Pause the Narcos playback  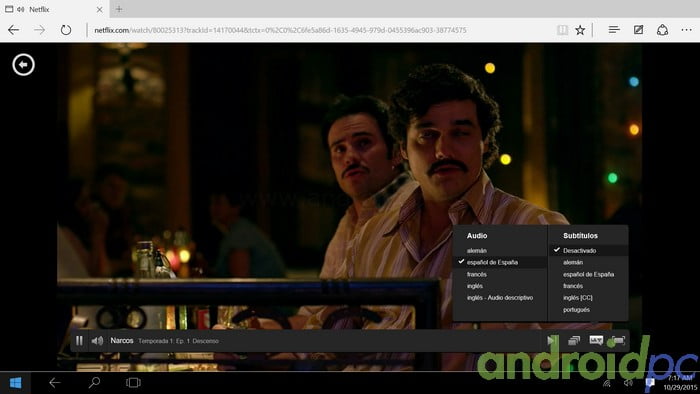pos(79,341)
